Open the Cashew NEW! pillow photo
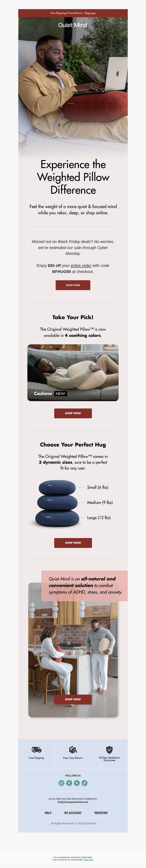Image resolution: width=146 pixels, height=868 pixels. point(73,373)
